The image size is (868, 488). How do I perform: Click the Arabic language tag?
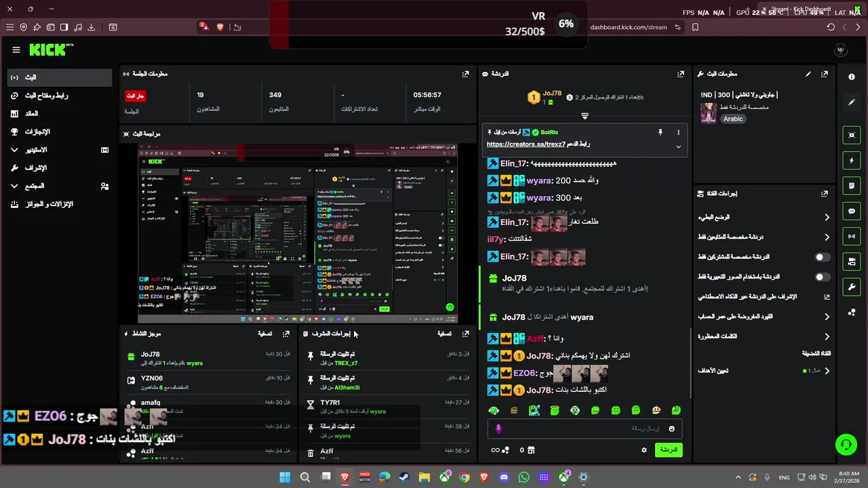coord(733,119)
